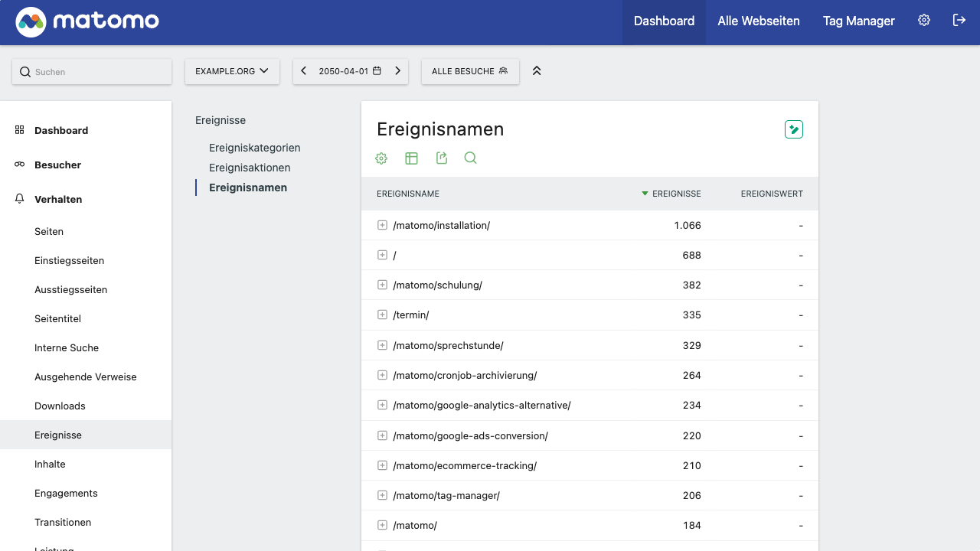This screenshot has height=551, width=980.
Task: Expand the / root row
Action: [x=382, y=255]
